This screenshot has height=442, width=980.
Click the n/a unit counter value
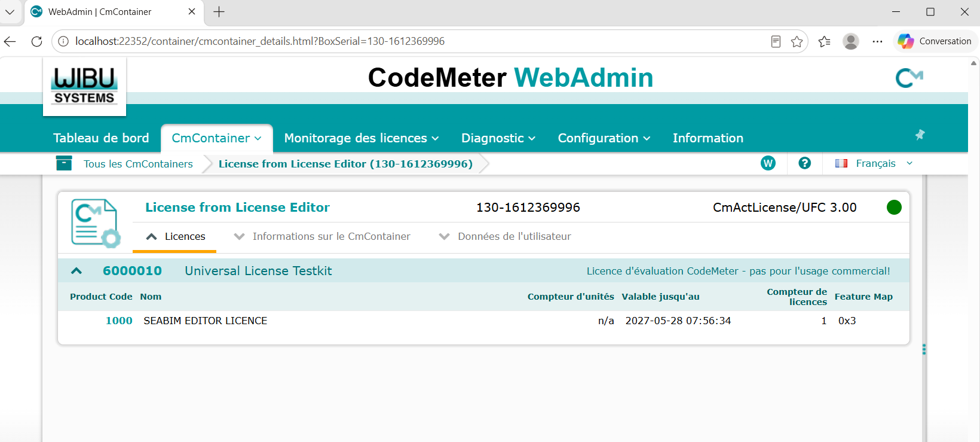(606, 321)
